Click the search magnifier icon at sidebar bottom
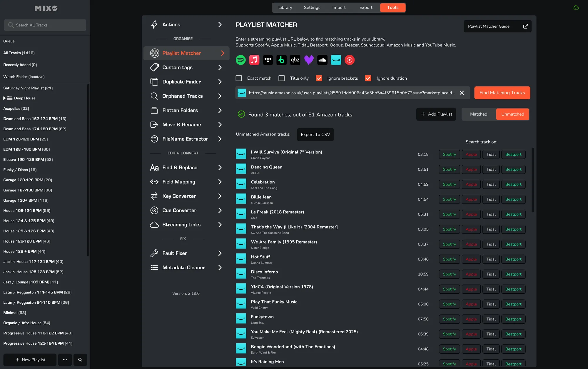588x369 pixels. [80, 360]
